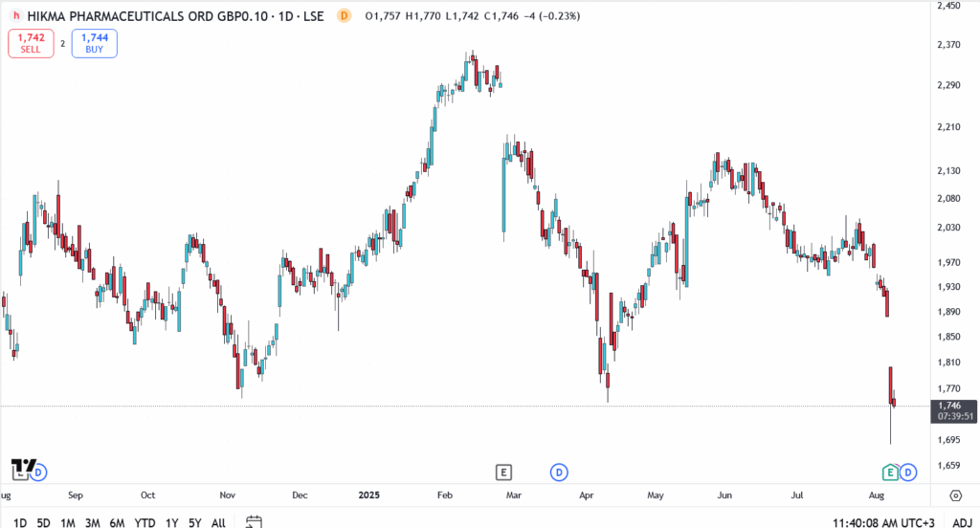Click the blue dividend marker in August
Viewport: 980px width, 528px height.
coord(908,472)
